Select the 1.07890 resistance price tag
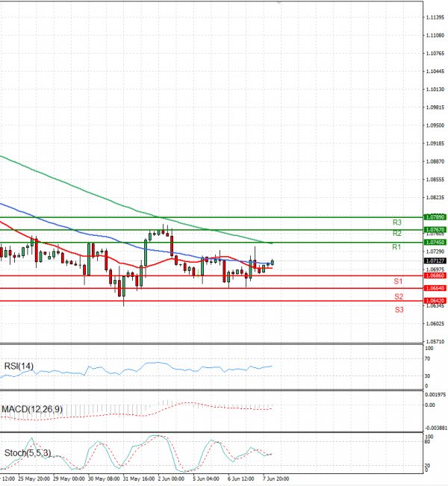 (x=435, y=217)
